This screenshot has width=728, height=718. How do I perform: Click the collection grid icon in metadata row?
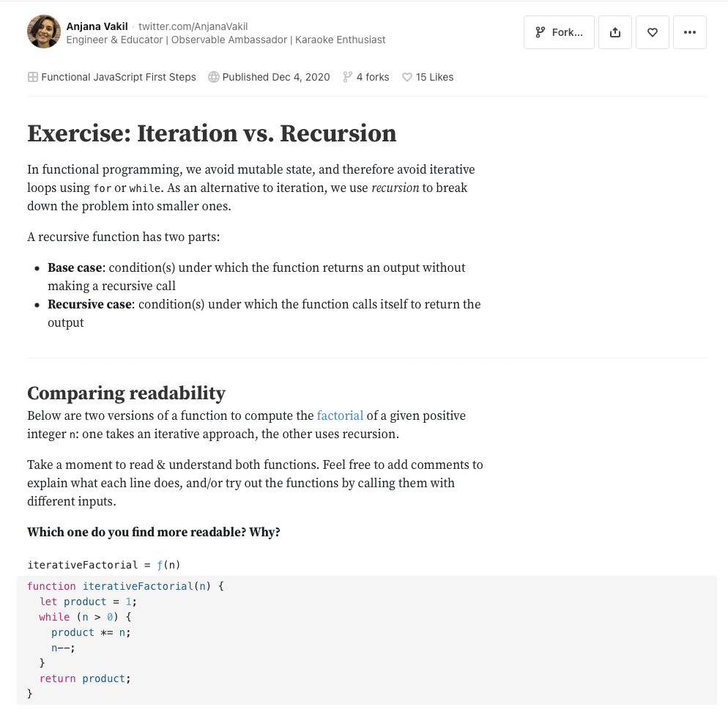[x=33, y=77]
